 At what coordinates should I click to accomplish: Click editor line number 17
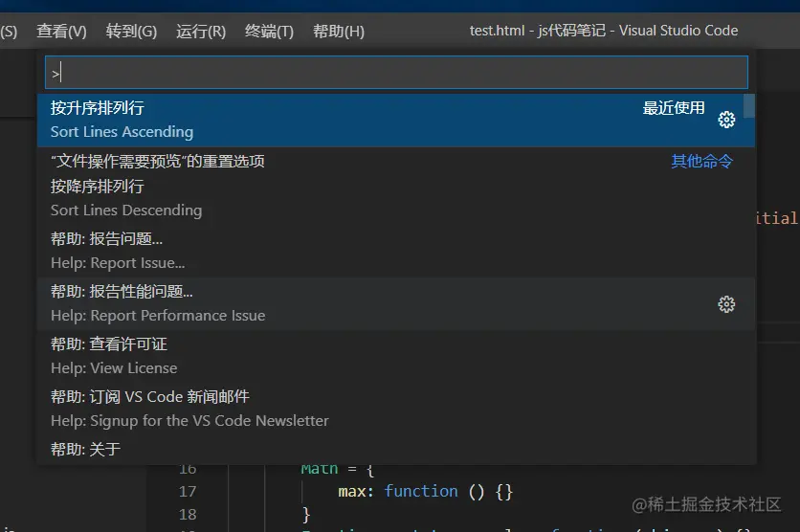[188, 491]
